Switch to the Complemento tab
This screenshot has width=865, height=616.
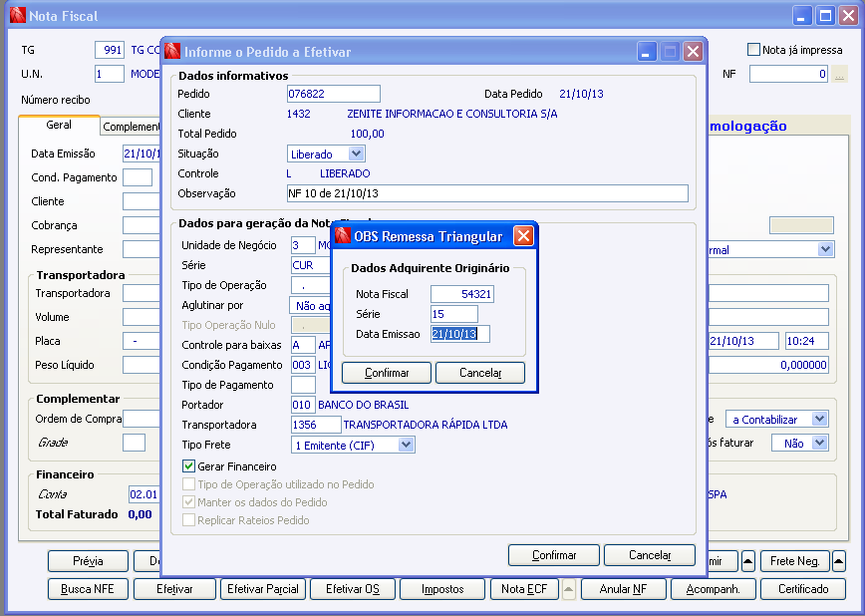(131, 127)
